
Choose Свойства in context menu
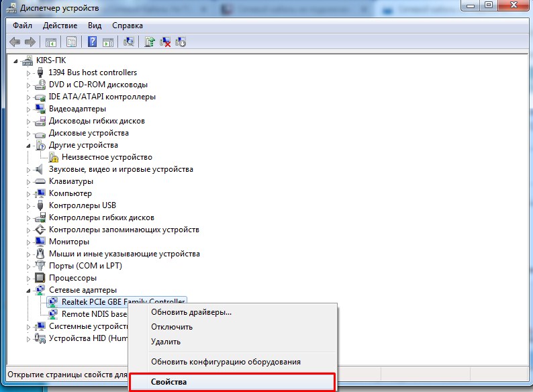click(x=233, y=382)
